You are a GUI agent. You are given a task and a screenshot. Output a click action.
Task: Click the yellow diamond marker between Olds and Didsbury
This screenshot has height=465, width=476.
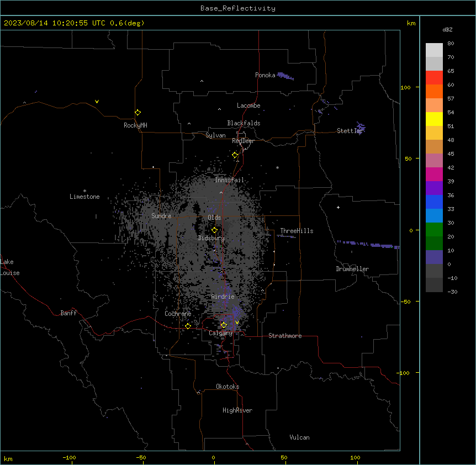click(x=214, y=230)
